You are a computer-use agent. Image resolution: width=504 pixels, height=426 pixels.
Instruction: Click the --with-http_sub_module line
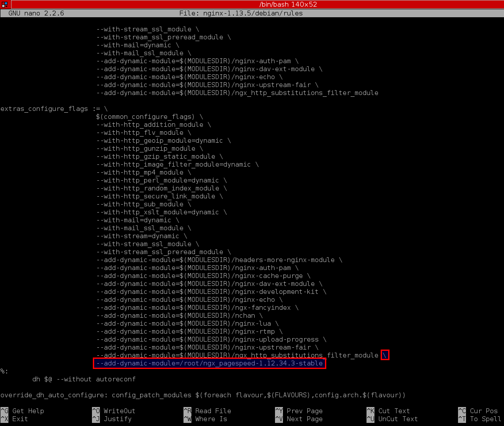click(144, 204)
